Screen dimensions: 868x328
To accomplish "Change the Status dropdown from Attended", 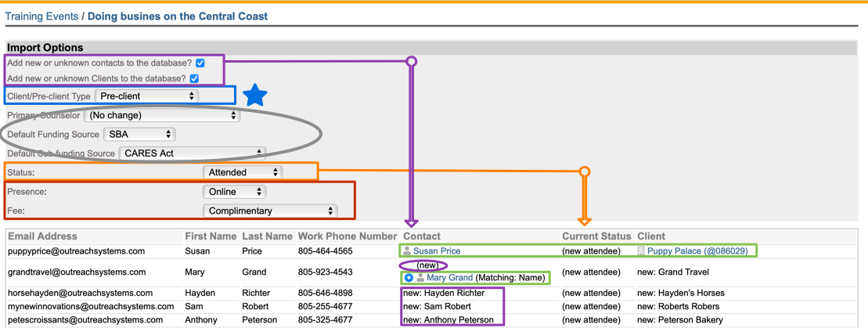I will (242, 172).
